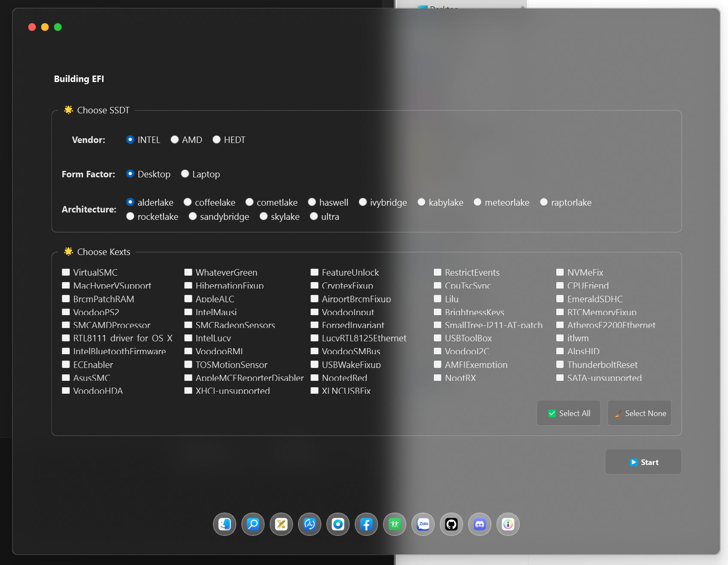Viewport: 728px width, 565px height.
Task: Click the Select All button
Action: (568, 413)
